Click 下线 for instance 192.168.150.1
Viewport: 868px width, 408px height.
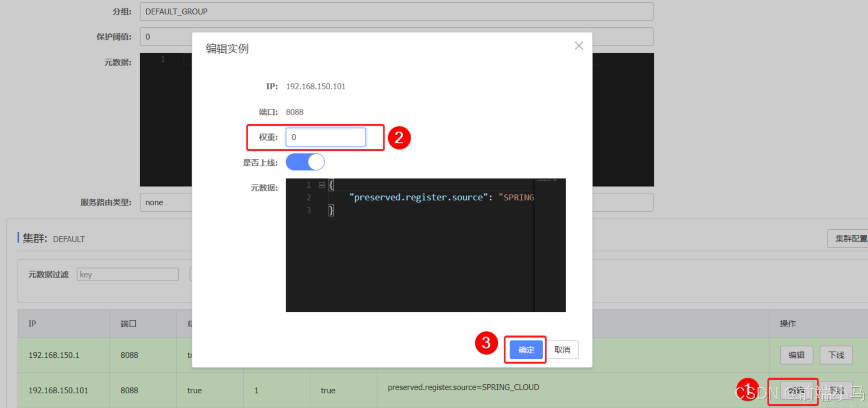(836, 355)
